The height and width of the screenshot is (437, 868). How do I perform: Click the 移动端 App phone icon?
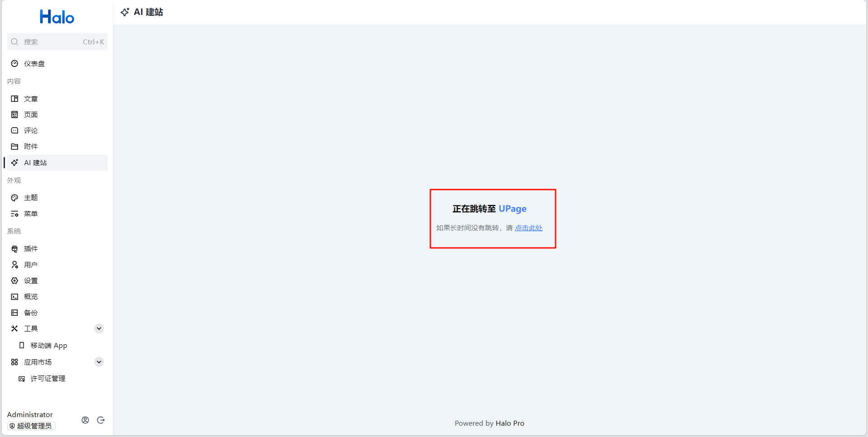pyautogui.click(x=22, y=345)
